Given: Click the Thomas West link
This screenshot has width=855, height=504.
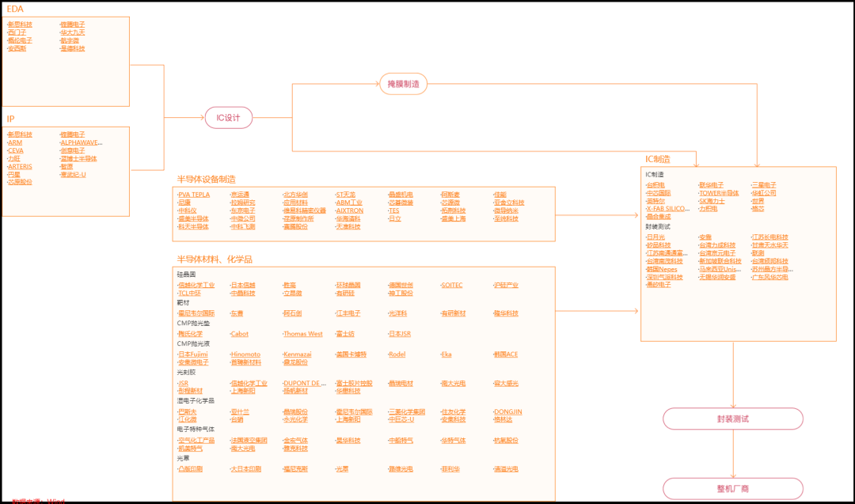Looking at the screenshot, I should (x=303, y=334).
